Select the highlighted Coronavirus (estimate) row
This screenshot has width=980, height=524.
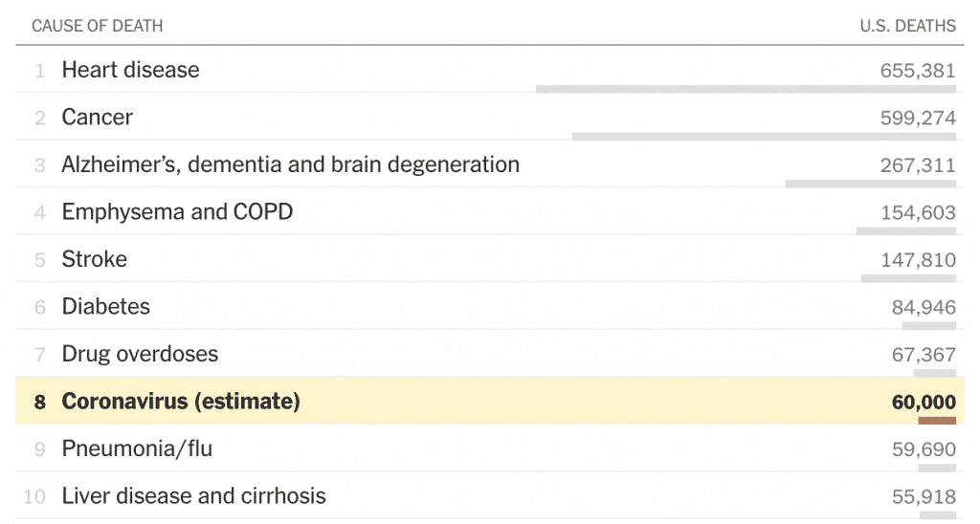[x=489, y=401]
